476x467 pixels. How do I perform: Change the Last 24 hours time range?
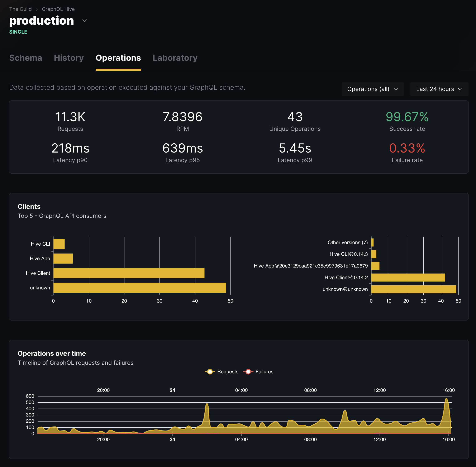[x=439, y=89]
